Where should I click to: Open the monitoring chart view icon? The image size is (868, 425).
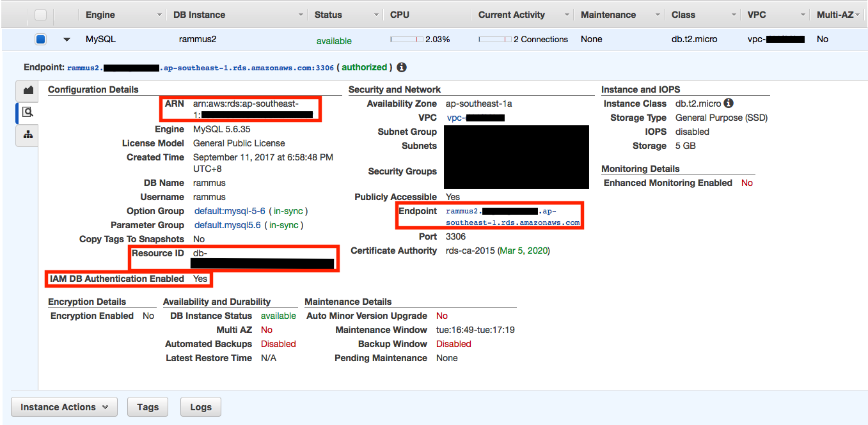coord(28,91)
